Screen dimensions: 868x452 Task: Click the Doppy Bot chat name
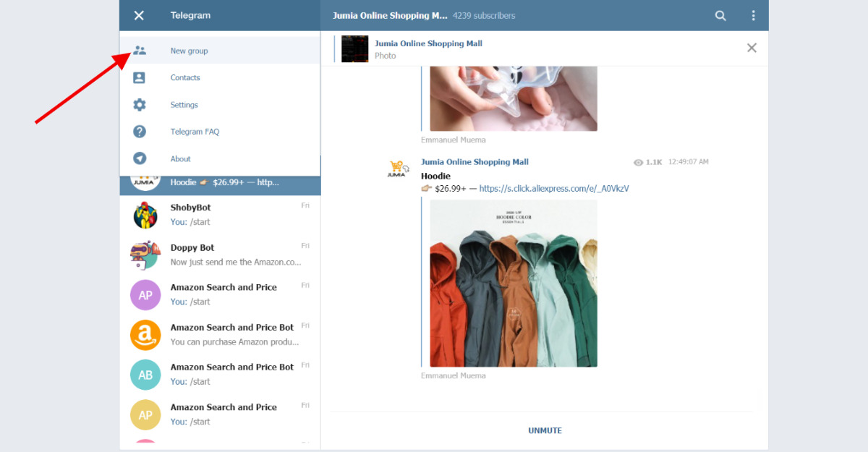pyautogui.click(x=192, y=247)
